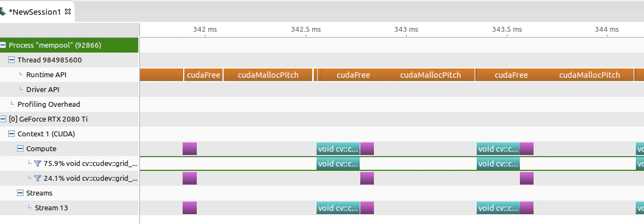The width and height of the screenshot is (644, 224).
Task: Select the Context 1 (CUDA) label
Action: coord(46,134)
